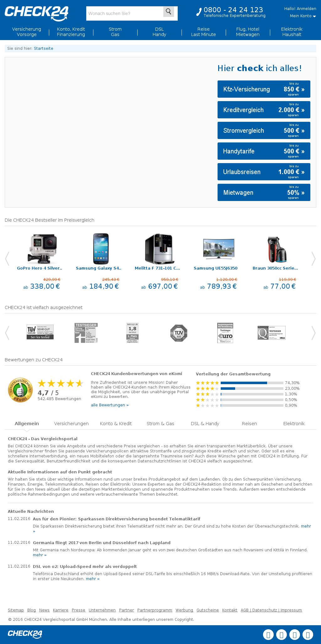Viewport: 321px width, 644px height.
Task: Click the Euro YouGov Testsieger badge
Action: (x=225, y=333)
